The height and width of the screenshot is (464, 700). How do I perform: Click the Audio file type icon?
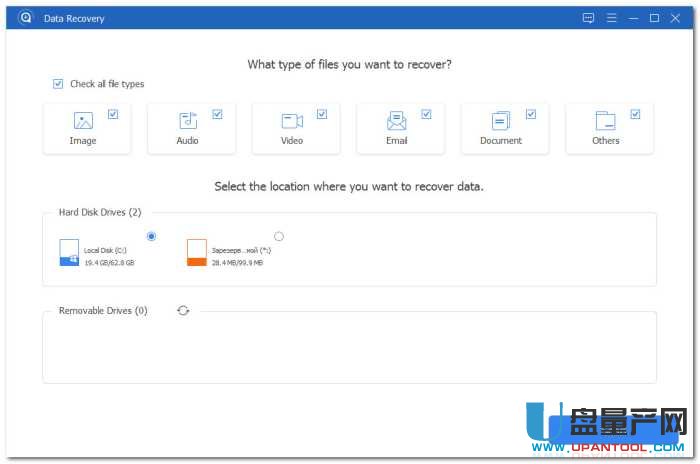pyautogui.click(x=187, y=121)
